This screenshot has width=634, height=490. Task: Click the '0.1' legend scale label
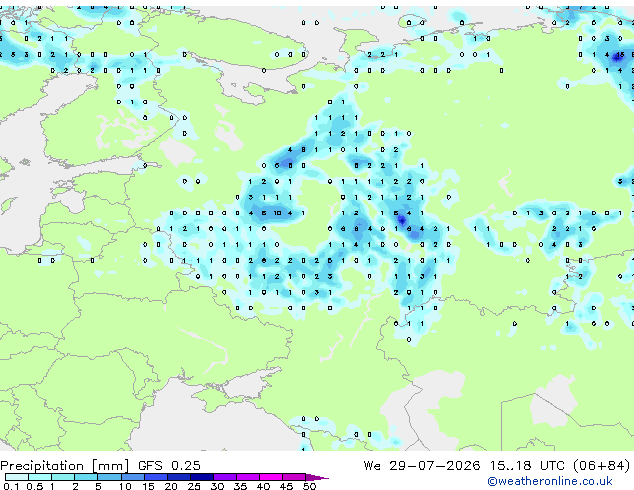(x=11, y=486)
